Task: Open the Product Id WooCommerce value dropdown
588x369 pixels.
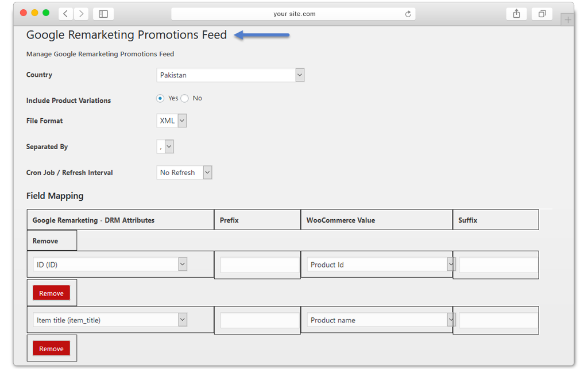Action: [x=381, y=265]
